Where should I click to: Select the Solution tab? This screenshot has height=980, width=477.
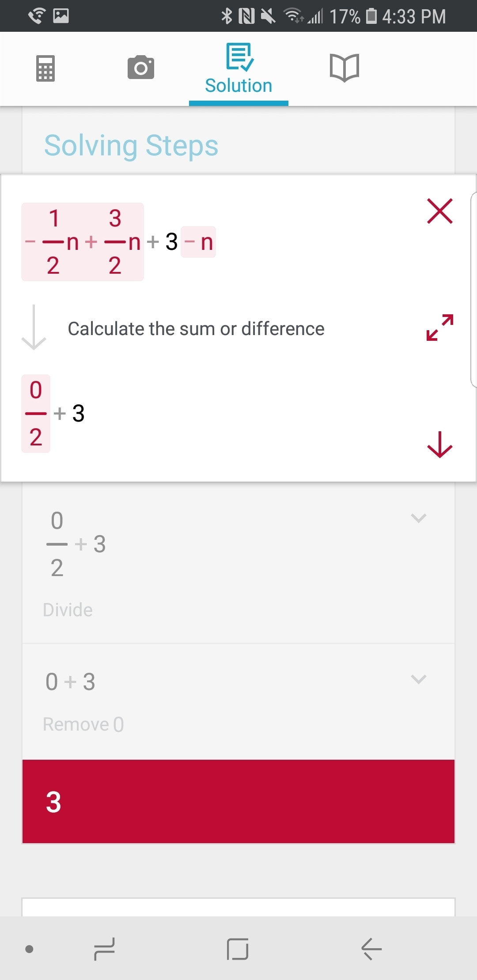coord(238,69)
